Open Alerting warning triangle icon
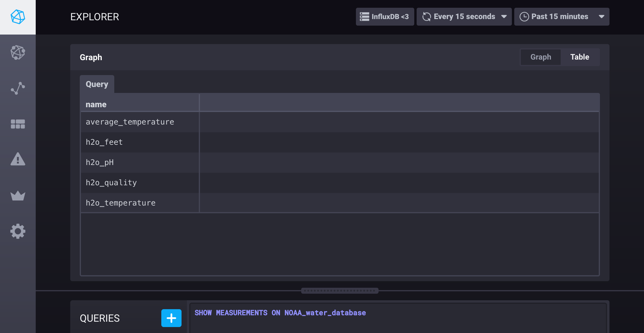 tap(18, 159)
